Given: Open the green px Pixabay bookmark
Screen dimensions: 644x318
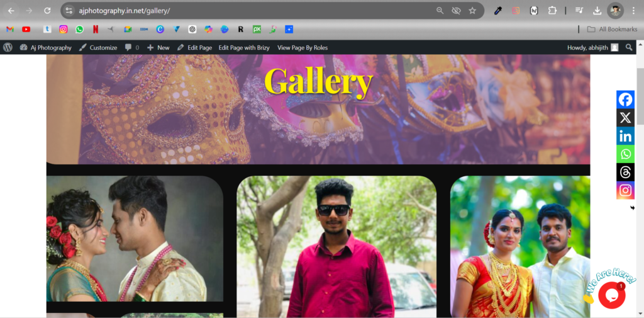Looking at the screenshot, I should tap(257, 29).
